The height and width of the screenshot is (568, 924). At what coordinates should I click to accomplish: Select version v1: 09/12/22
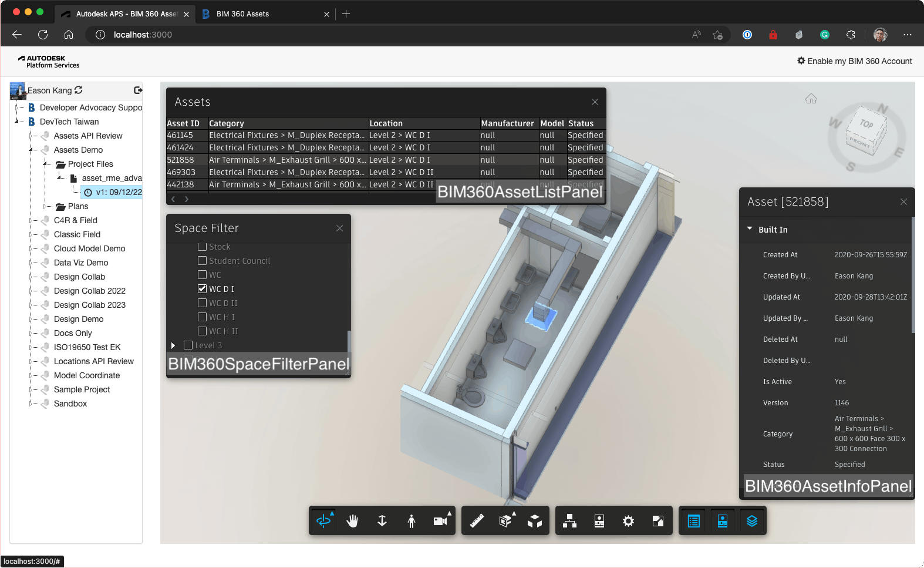click(x=112, y=192)
